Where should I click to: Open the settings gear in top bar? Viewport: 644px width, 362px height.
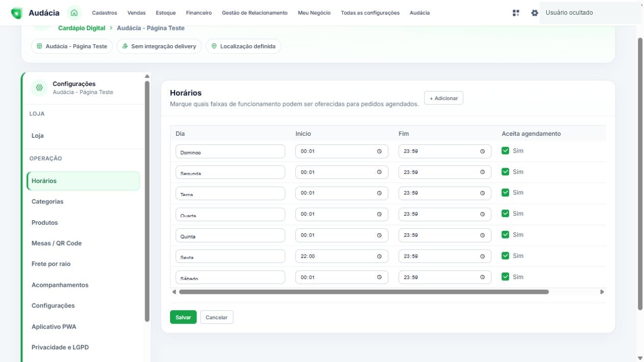pyautogui.click(x=535, y=13)
